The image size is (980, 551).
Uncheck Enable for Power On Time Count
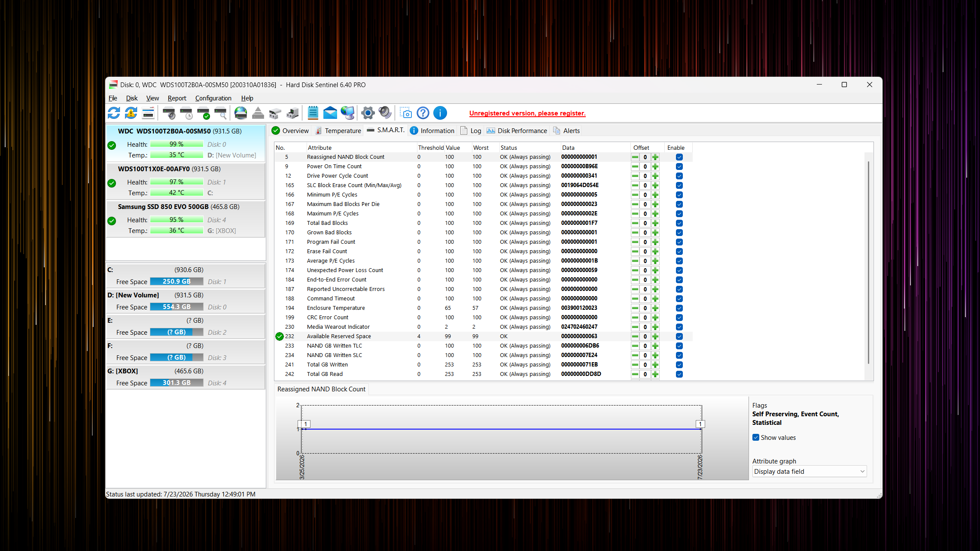click(x=679, y=167)
